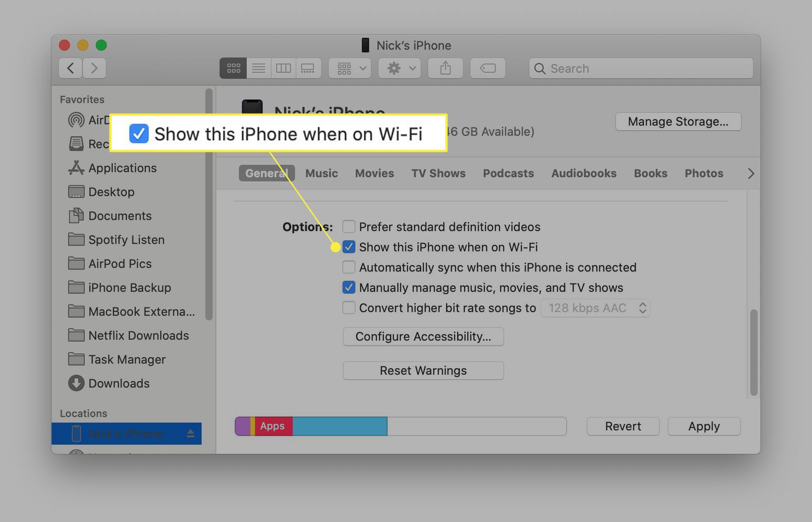Viewport: 812px width, 522px height.
Task: Switch to column view
Action: point(283,68)
